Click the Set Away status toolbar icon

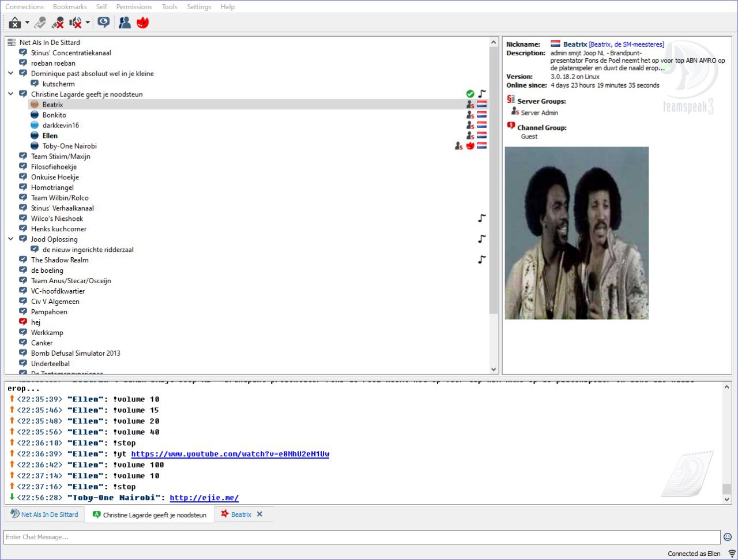(14, 22)
